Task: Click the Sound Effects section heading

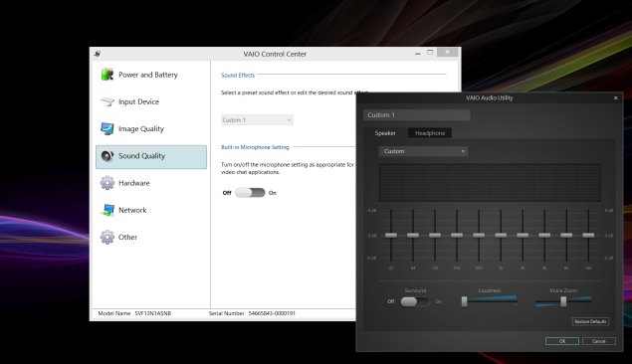Action: (x=238, y=76)
